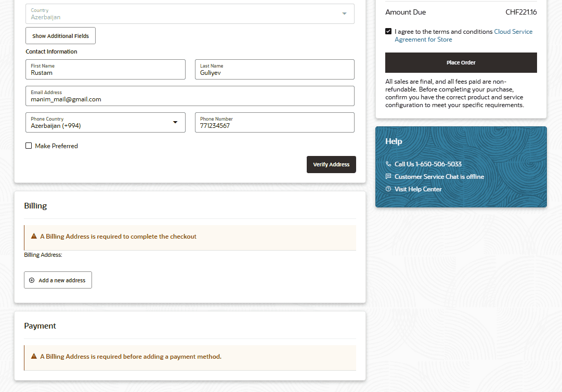
Task: Click the phone icon beside Call Us
Action: pos(388,164)
